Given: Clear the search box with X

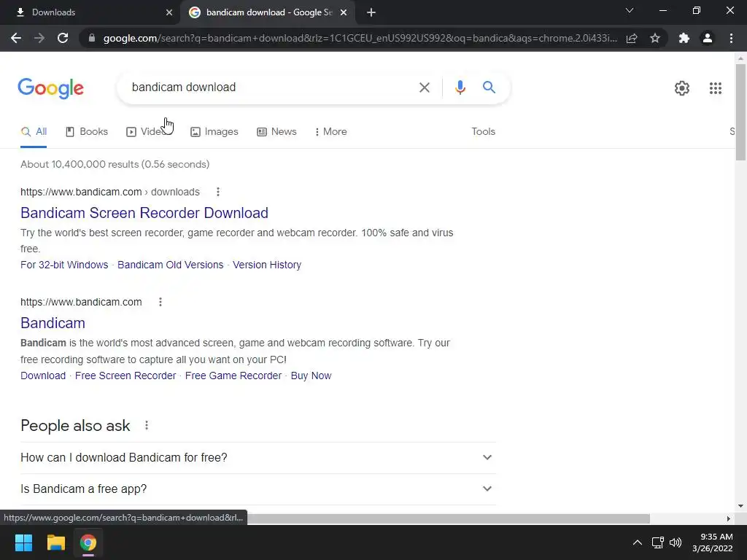Looking at the screenshot, I should click(x=424, y=87).
